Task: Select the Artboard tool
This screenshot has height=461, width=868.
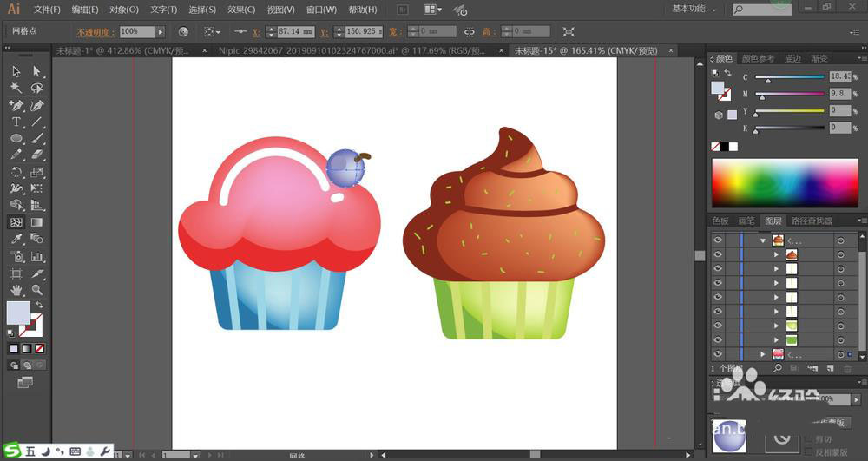Action: 16,273
